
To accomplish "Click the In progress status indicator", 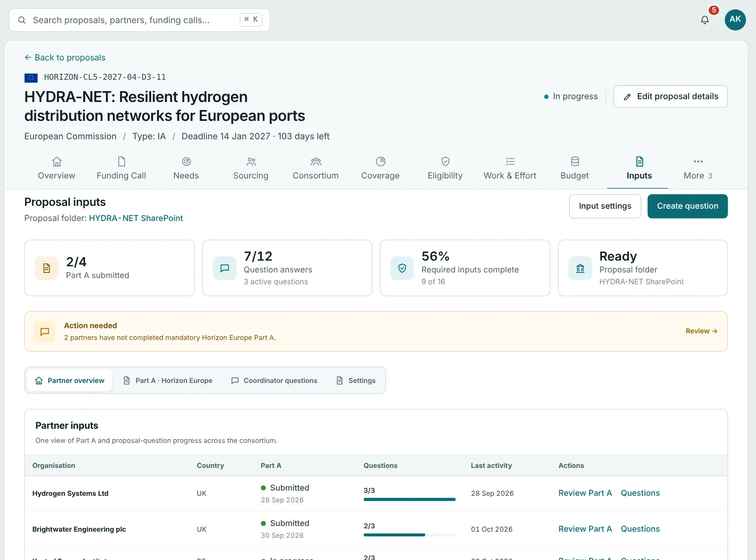I will pyautogui.click(x=571, y=96).
